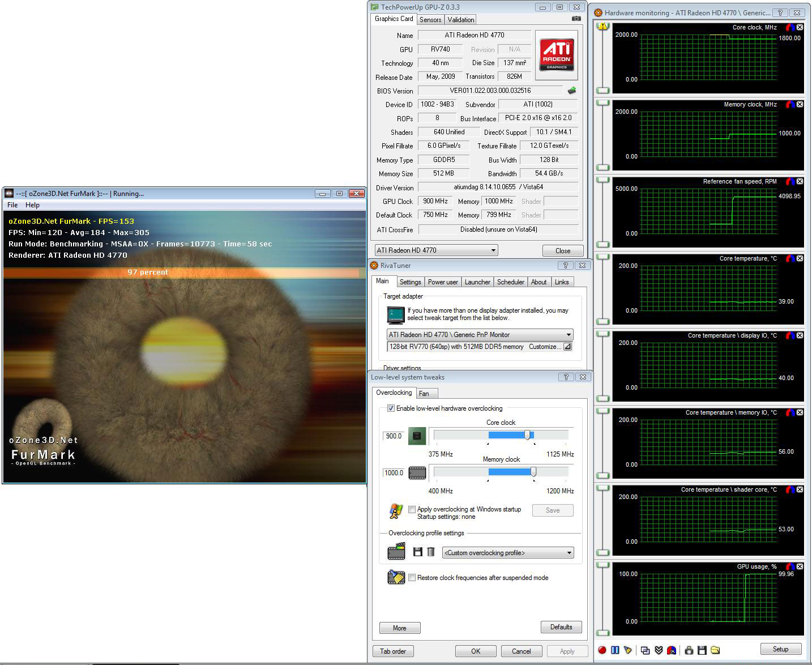Viewport: 812px width, 665px height.
Task: Open the Scheduler tab in RivaTuner
Action: tap(511, 282)
